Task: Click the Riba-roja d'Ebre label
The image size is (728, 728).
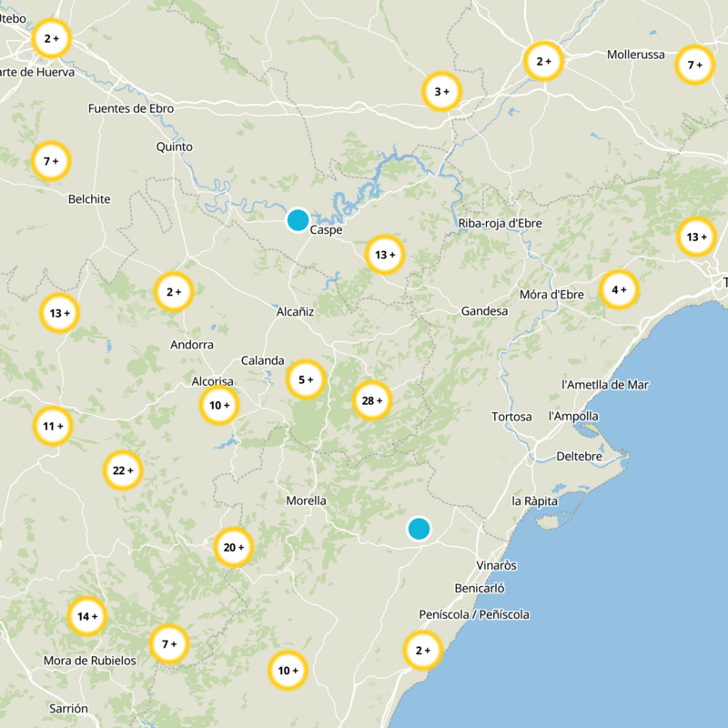Action: click(x=500, y=223)
